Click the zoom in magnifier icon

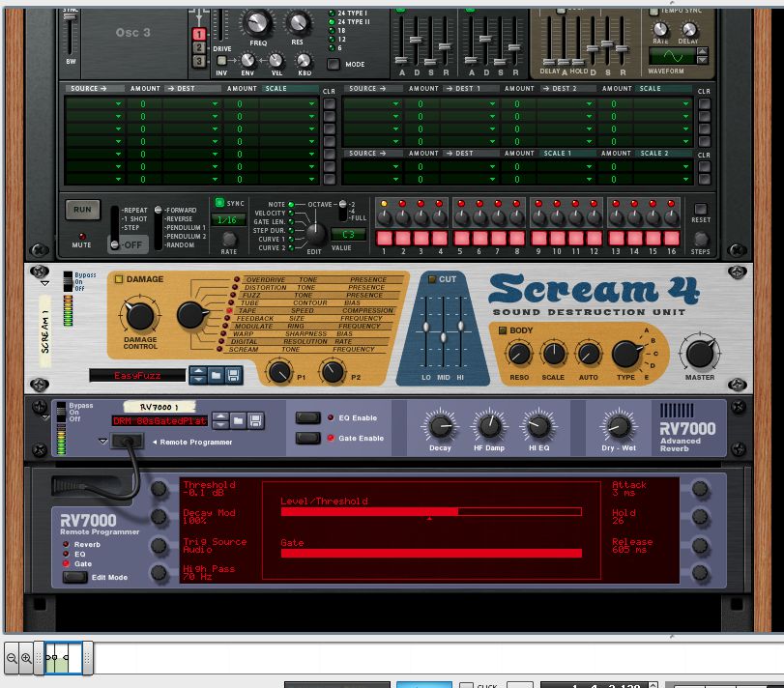click(x=26, y=658)
